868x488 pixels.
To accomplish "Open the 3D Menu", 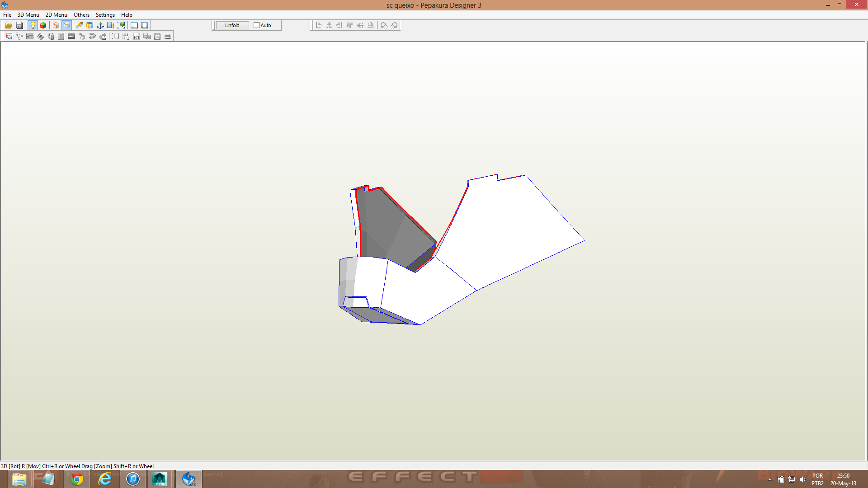I will click(x=28, y=15).
